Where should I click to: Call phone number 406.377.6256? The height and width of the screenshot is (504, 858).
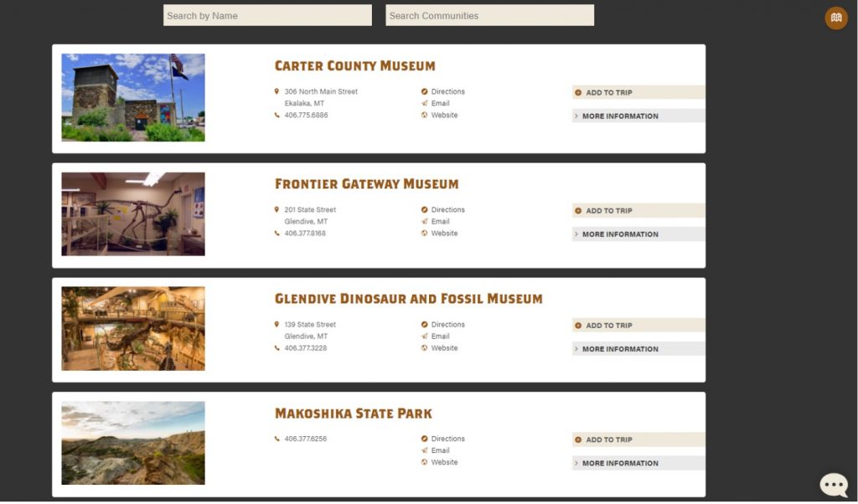point(305,439)
